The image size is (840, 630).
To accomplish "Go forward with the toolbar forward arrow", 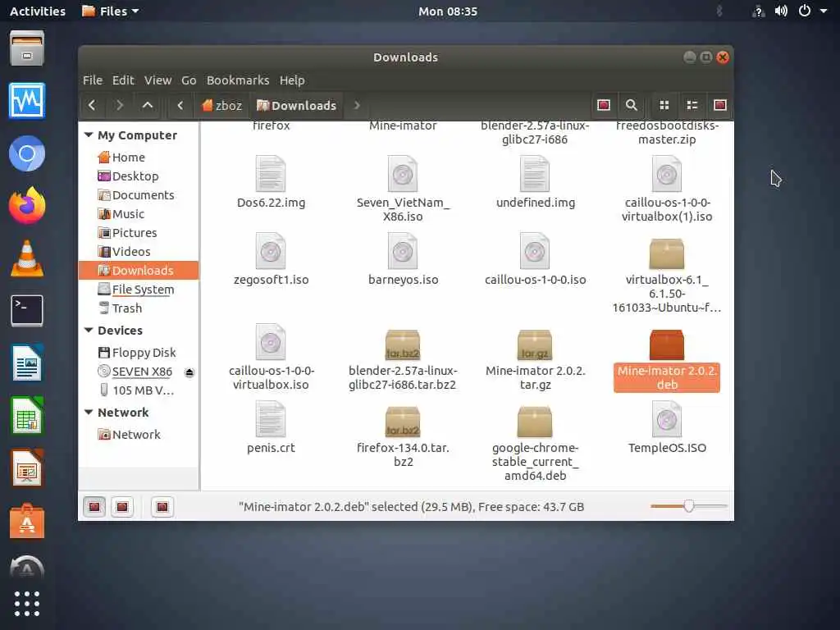I will (120, 106).
